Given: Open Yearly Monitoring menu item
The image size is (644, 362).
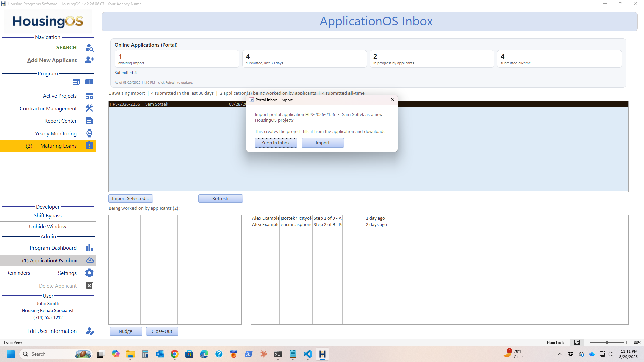Looking at the screenshot, I should (56, 134).
